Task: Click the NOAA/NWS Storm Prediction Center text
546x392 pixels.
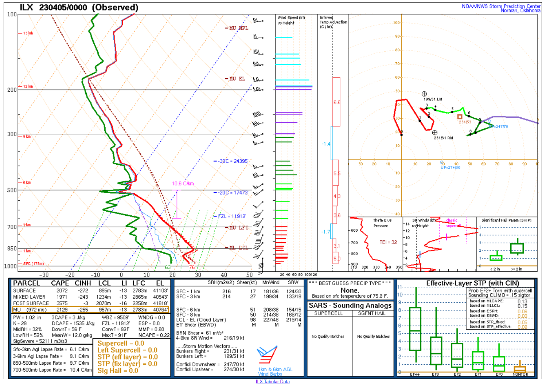Action: [501, 6]
